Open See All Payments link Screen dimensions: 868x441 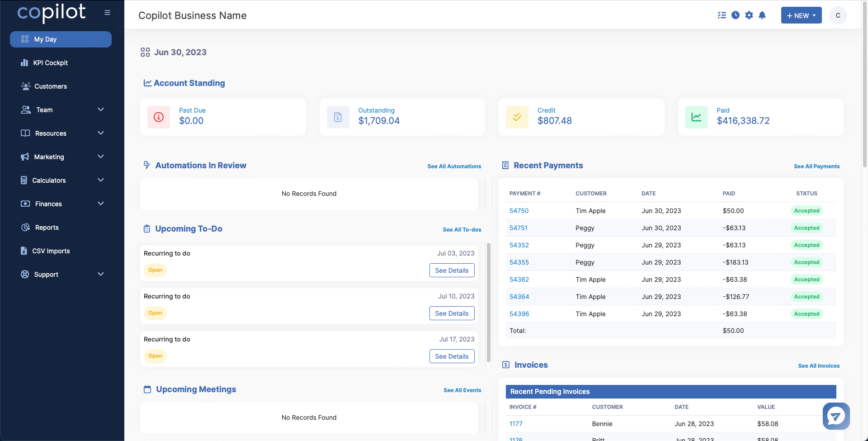[x=816, y=166]
